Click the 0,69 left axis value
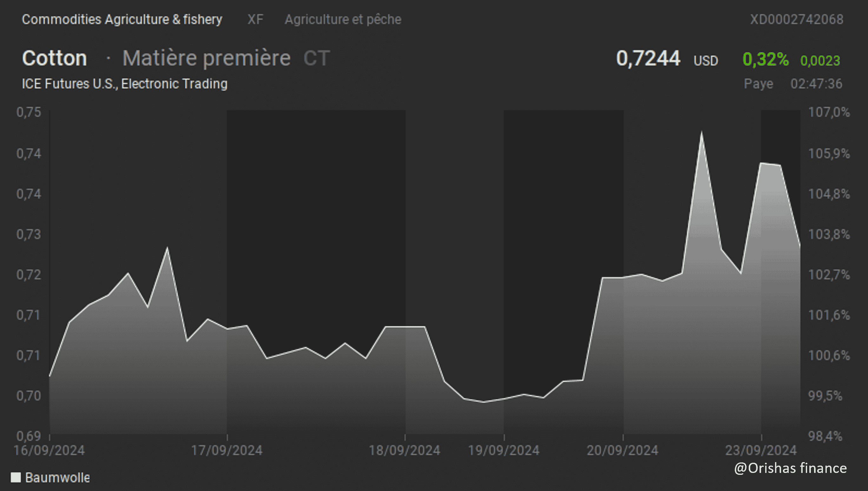The height and width of the screenshot is (491, 868). [29, 436]
